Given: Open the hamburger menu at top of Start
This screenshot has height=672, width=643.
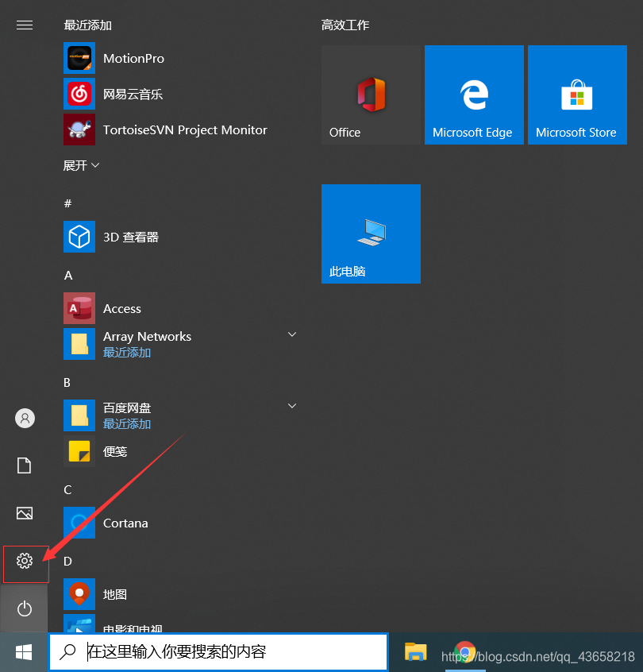Looking at the screenshot, I should tap(25, 25).
